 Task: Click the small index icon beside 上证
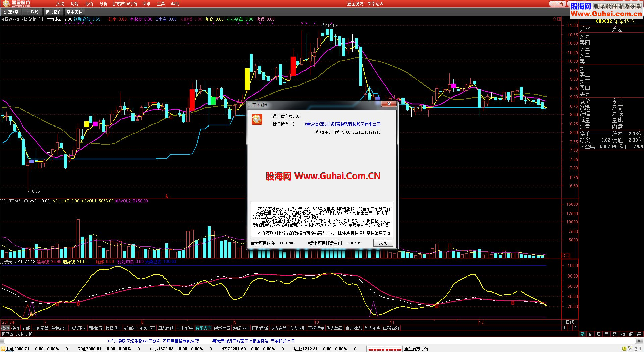pos(3,349)
